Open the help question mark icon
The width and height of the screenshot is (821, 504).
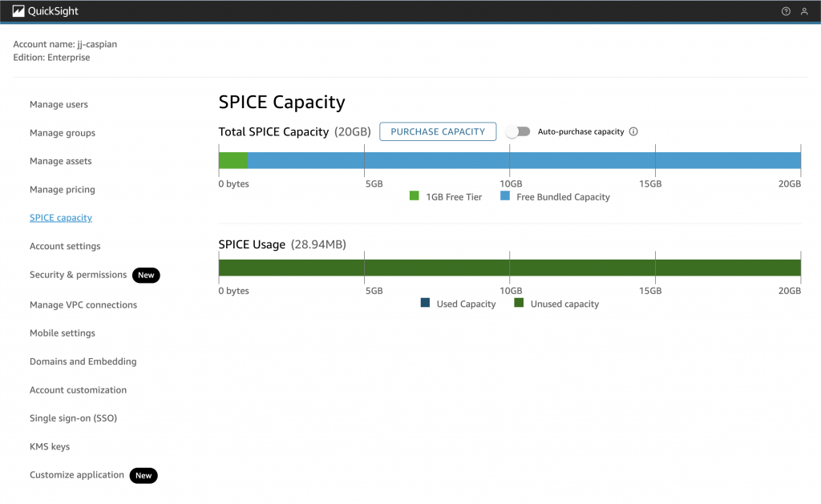coord(786,11)
